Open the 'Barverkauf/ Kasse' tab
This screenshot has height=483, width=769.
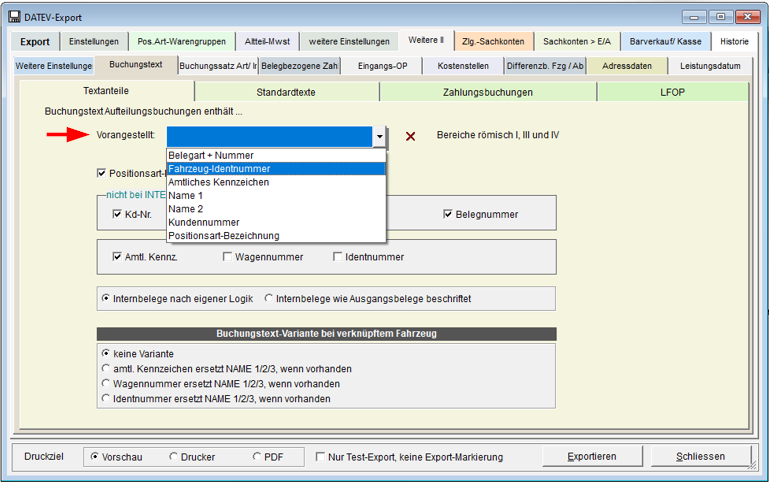pyautogui.click(x=666, y=42)
